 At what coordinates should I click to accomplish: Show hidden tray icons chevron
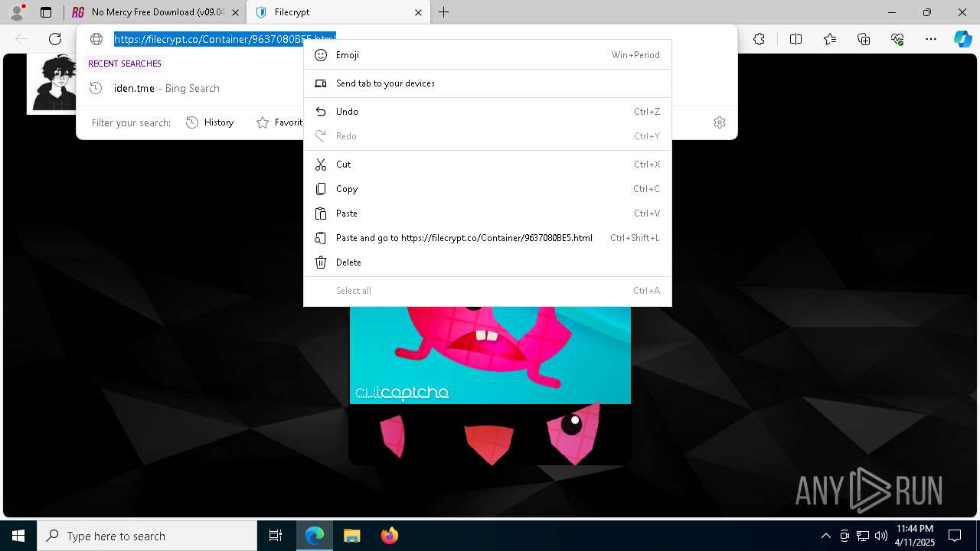pyautogui.click(x=825, y=536)
